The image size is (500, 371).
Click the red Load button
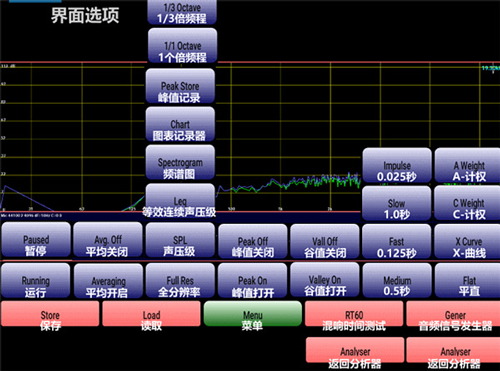coord(151,314)
